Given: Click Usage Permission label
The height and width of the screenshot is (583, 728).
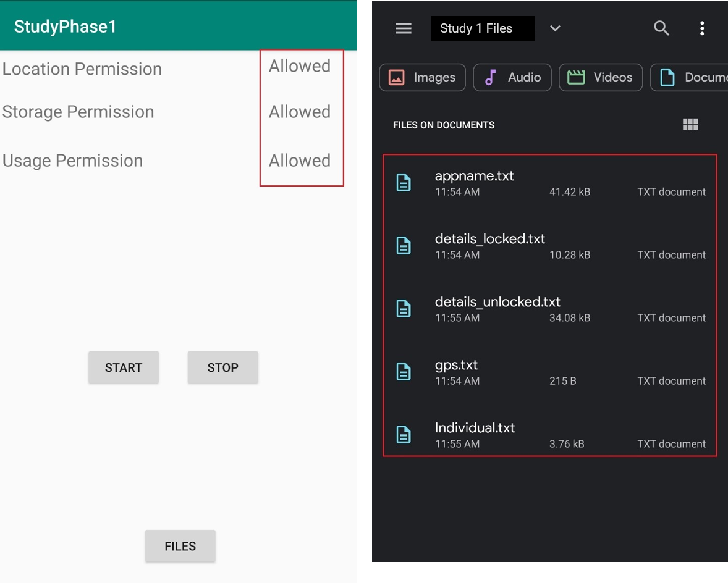Looking at the screenshot, I should [x=72, y=161].
